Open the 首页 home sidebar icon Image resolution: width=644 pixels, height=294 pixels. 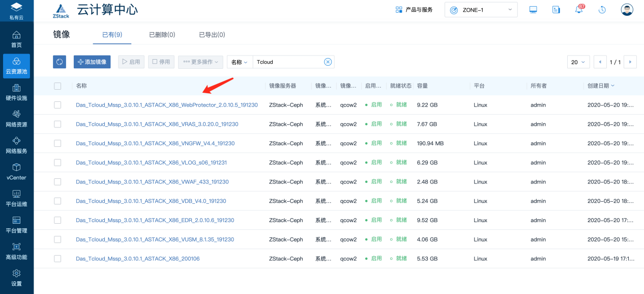click(x=16, y=39)
